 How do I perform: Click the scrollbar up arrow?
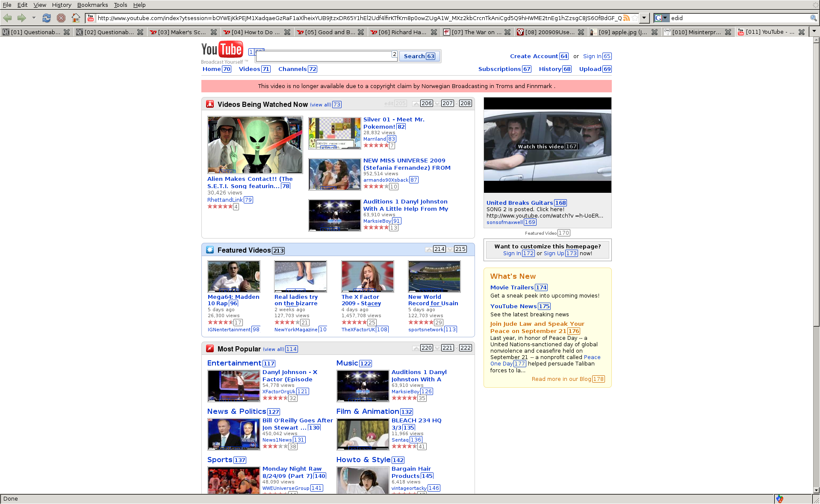(x=816, y=40)
